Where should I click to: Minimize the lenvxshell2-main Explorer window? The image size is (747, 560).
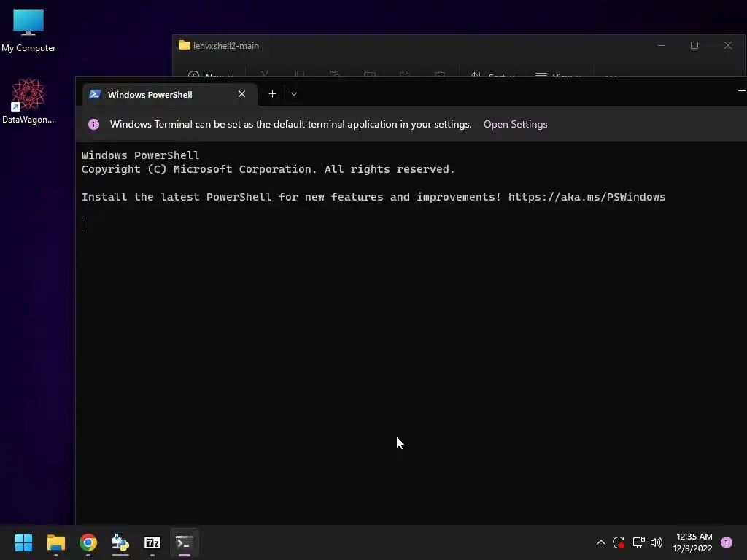coord(661,46)
